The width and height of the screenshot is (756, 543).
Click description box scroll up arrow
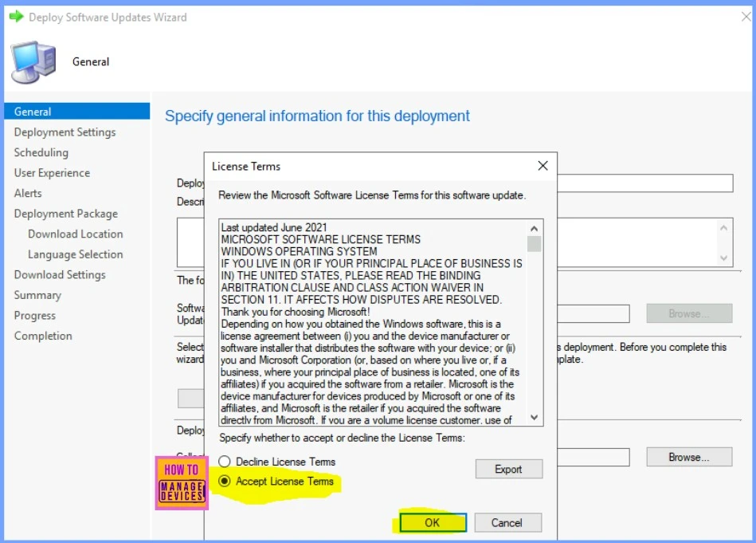723,228
